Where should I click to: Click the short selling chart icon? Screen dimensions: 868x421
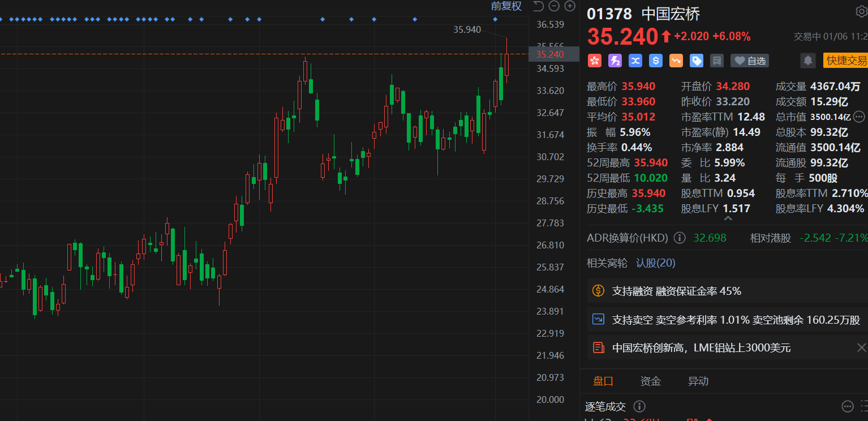[598, 319]
